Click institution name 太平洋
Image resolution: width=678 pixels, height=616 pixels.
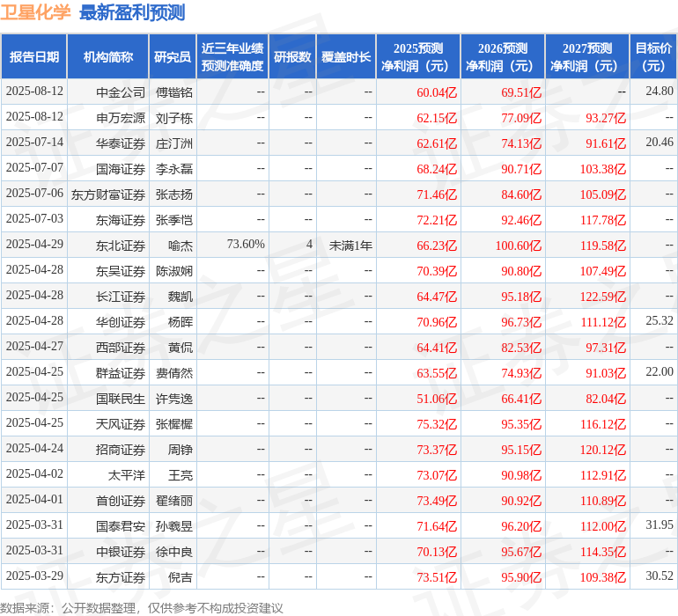[x=127, y=474]
